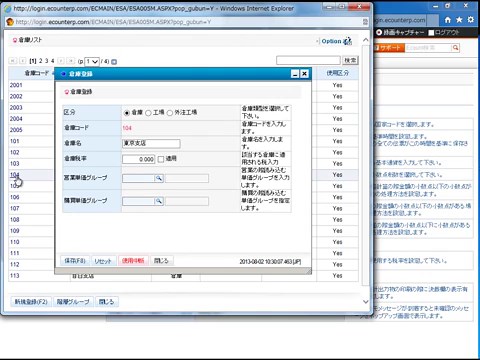Open Tools gear in background browser
Screen dimensions: 480x360
tap(471, 20)
